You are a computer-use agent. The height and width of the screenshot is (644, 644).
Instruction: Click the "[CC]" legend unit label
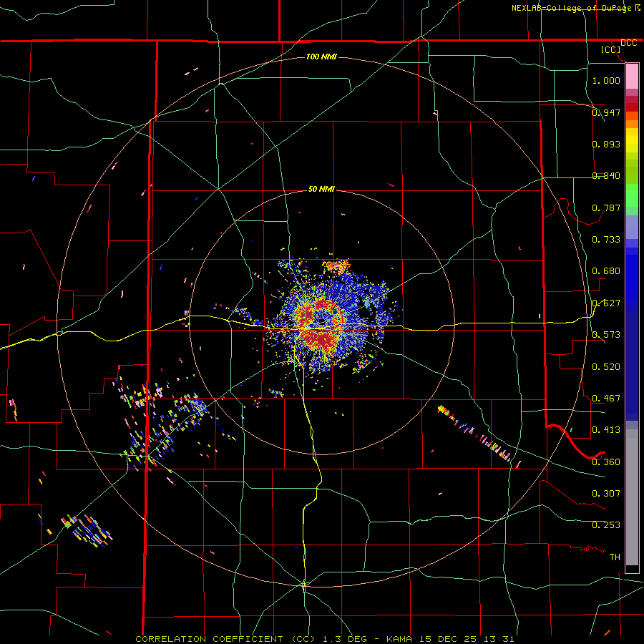tap(611, 49)
